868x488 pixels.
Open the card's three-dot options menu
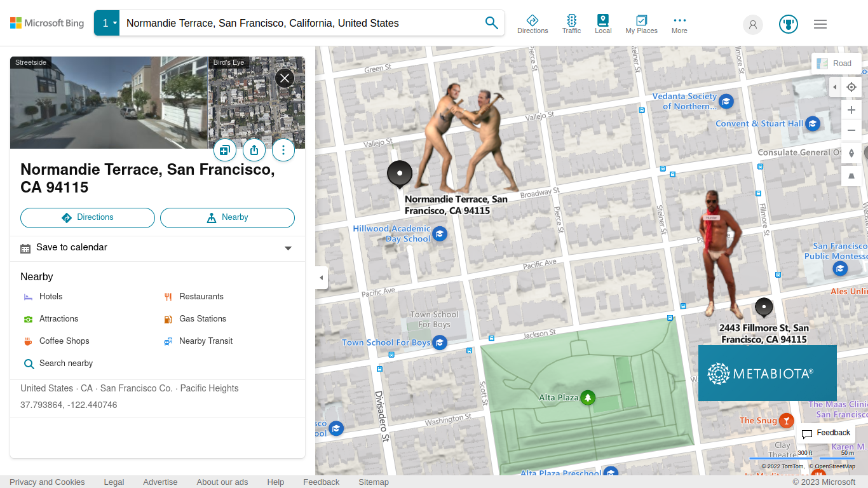pos(283,150)
